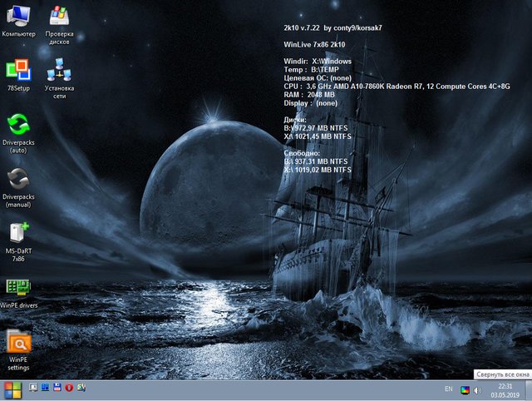Switch the EN keyboard language indicator
532x401 pixels.
coord(449,389)
